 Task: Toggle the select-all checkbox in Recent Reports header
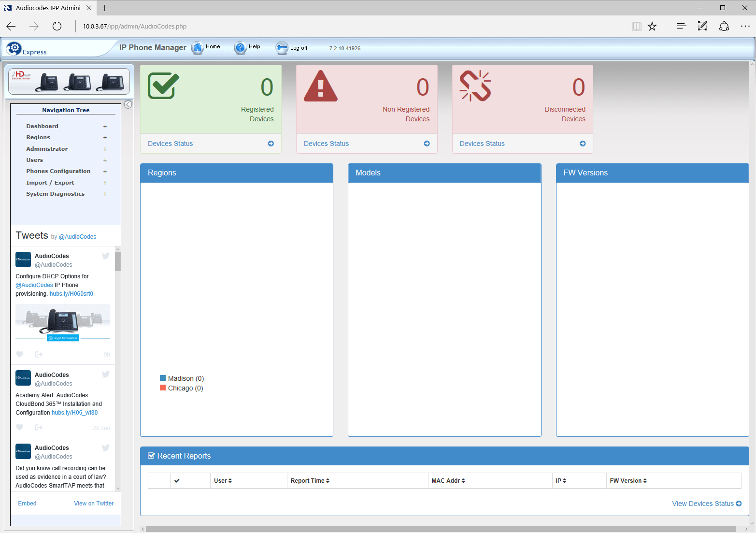[177, 480]
